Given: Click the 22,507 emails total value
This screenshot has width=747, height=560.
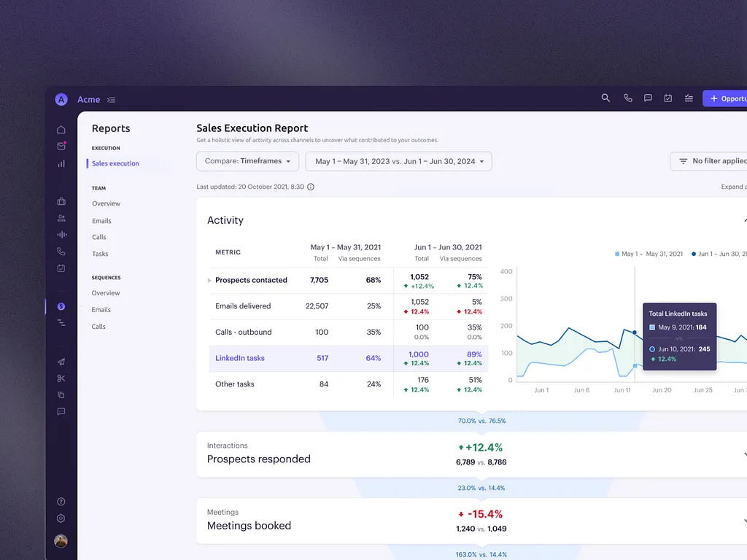Looking at the screenshot, I should click(317, 306).
